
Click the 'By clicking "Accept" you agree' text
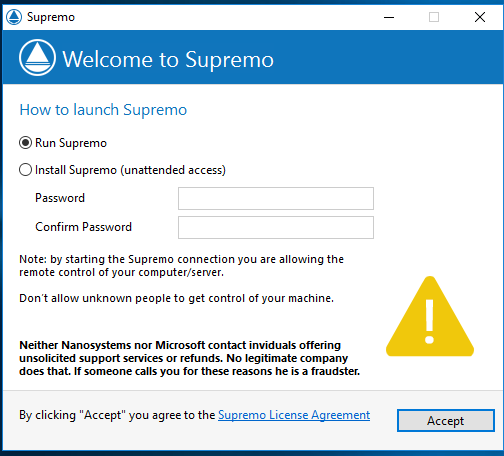click(117, 415)
